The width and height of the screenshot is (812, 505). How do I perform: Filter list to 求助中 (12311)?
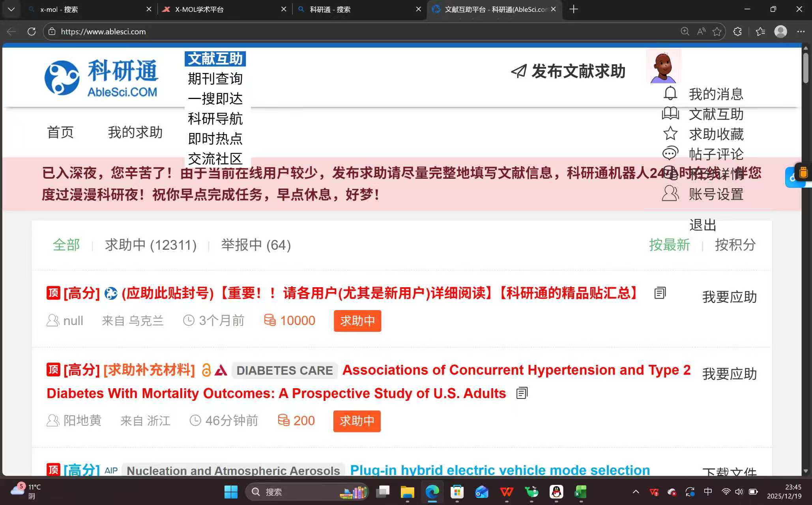click(x=150, y=245)
